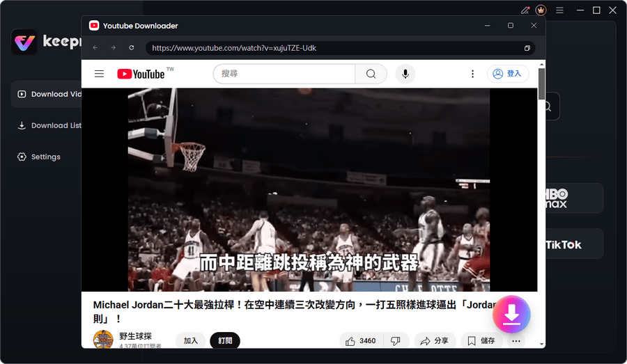
Task: Open the Keeprix hamburger menu in the title bar
Action: pyautogui.click(x=559, y=10)
